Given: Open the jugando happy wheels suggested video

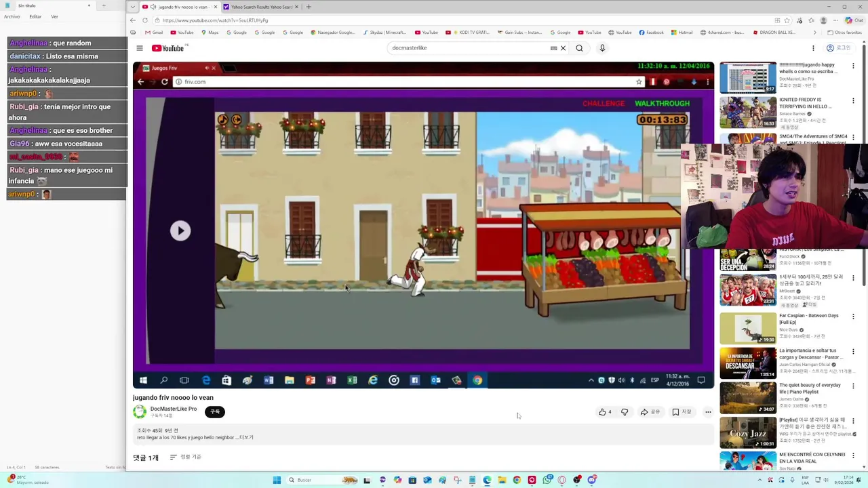Looking at the screenshot, I should 748,77.
